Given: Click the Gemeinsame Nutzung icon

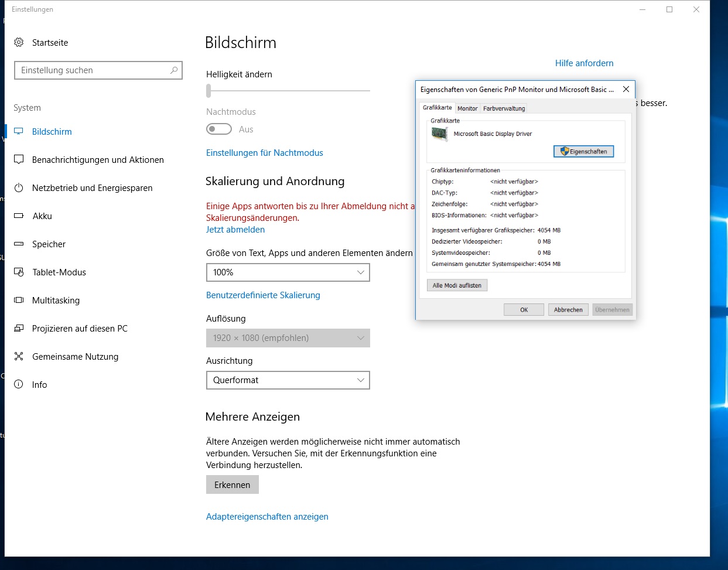Looking at the screenshot, I should 19,356.
